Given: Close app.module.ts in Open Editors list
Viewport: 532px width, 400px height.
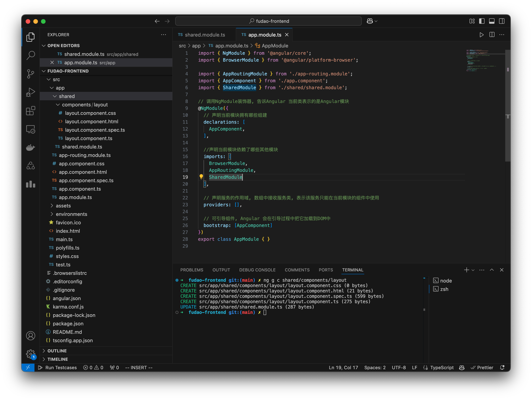Looking at the screenshot, I should point(52,63).
